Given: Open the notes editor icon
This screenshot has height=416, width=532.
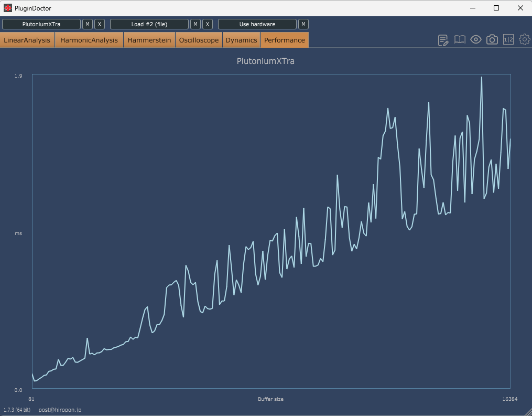Looking at the screenshot, I should click(443, 40).
